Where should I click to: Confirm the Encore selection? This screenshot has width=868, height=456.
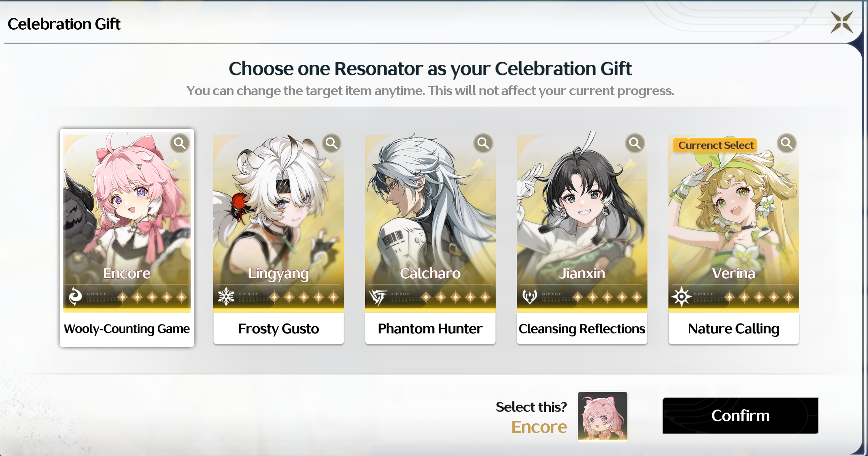click(x=740, y=416)
